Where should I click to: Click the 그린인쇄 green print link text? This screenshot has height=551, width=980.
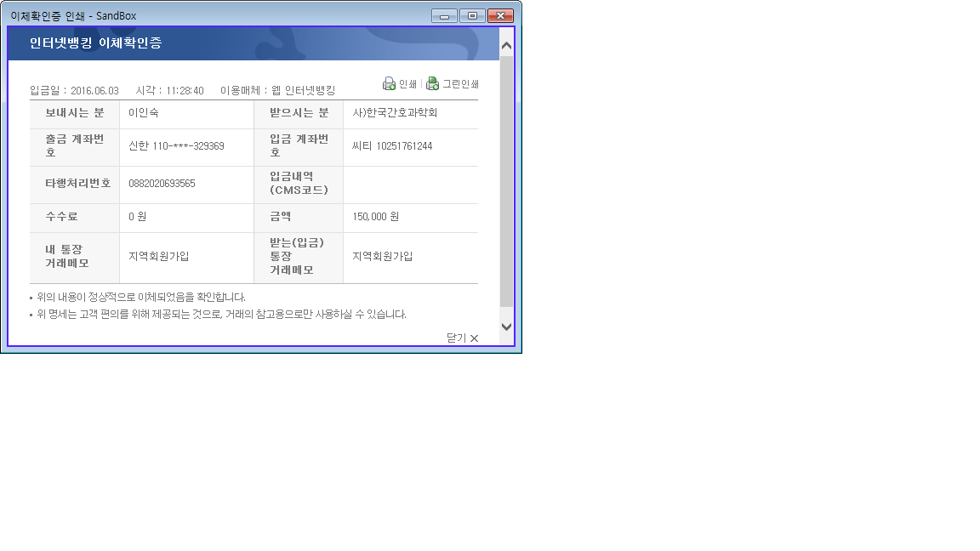tap(460, 83)
